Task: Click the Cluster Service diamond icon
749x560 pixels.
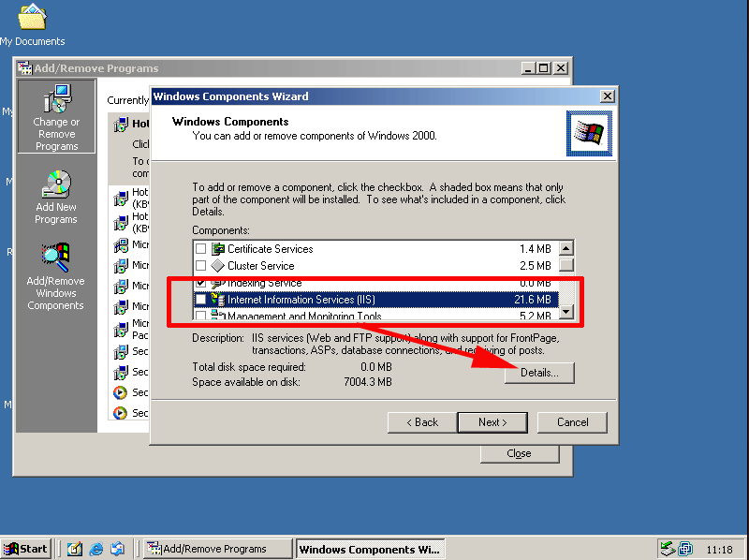Action: tap(218, 266)
